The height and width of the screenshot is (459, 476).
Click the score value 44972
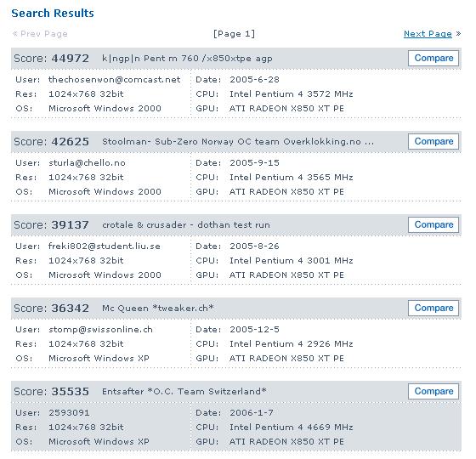tap(70, 59)
